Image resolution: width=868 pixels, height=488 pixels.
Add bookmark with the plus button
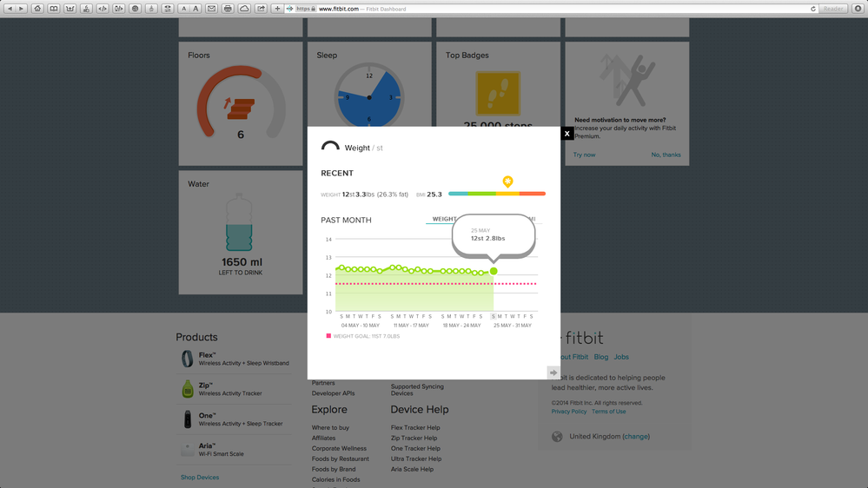click(277, 9)
